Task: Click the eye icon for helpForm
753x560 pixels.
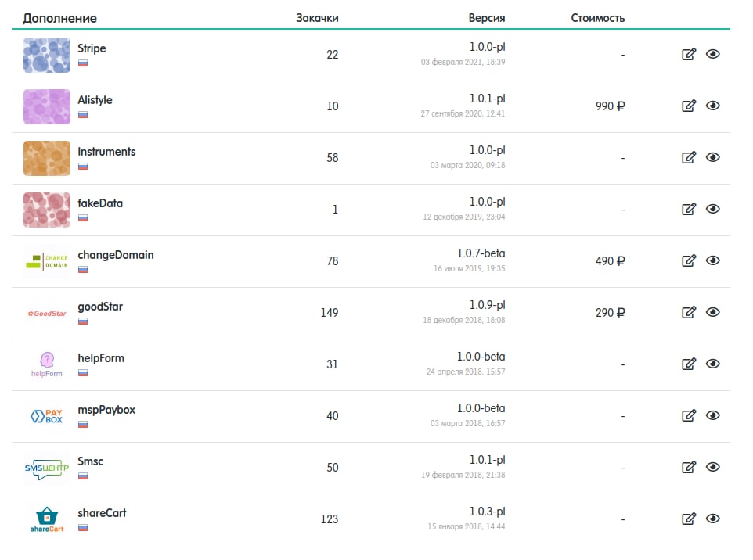Action: point(712,364)
